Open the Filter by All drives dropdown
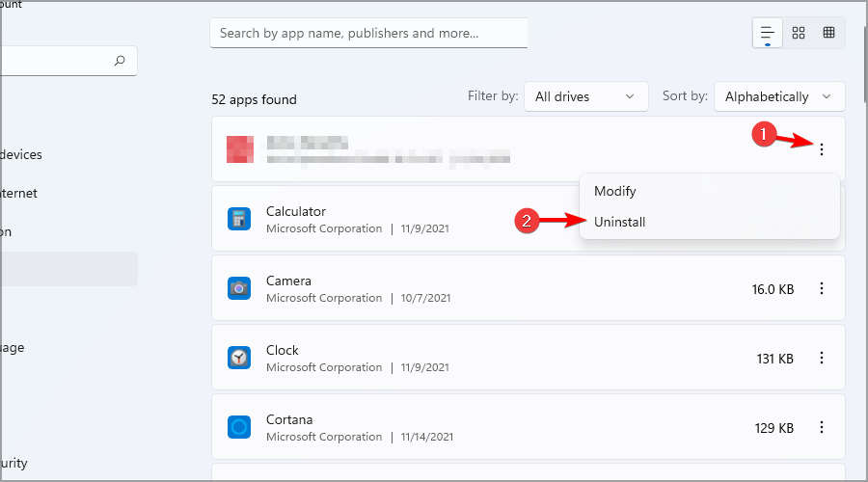The width and height of the screenshot is (868, 482). 585,96
